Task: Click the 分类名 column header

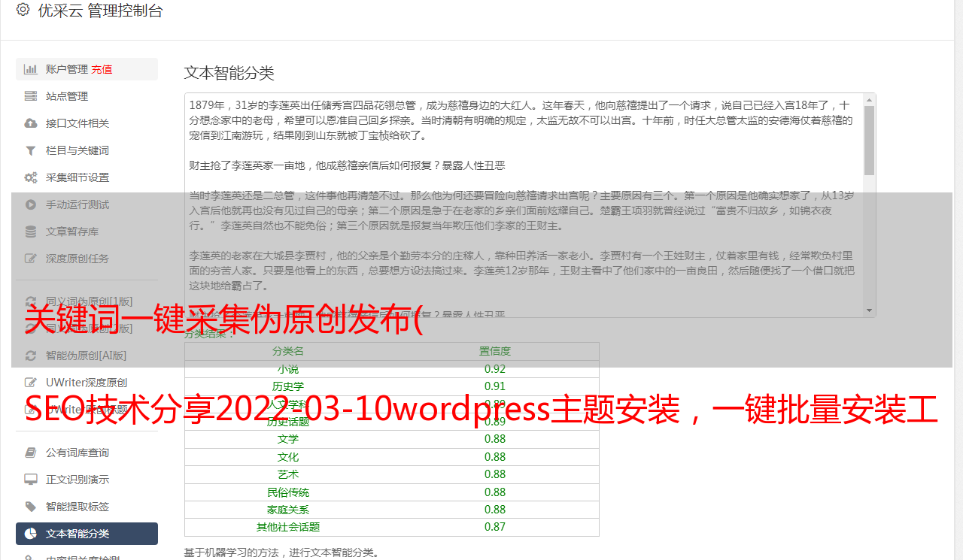Action: coord(288,351)
